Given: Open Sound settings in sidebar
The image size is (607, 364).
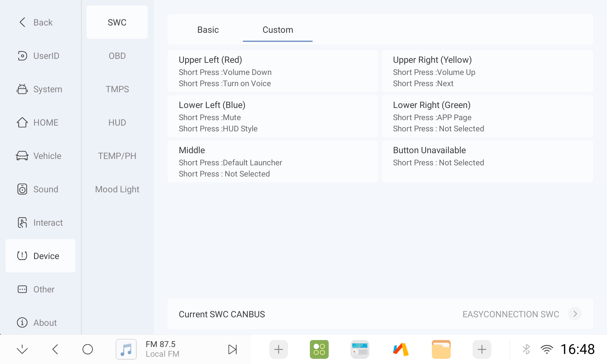Looking at the screenshot, I should click(x=46, y=189).
